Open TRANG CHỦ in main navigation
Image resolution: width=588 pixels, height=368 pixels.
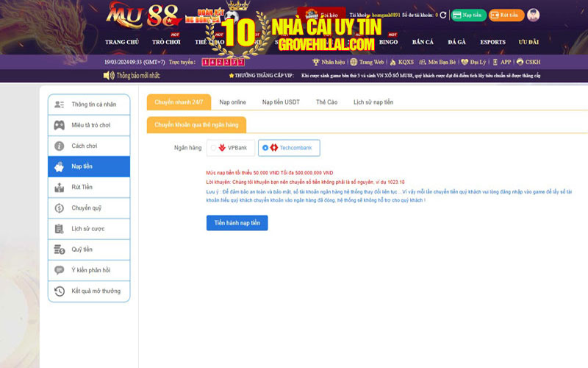pos(122,42)
